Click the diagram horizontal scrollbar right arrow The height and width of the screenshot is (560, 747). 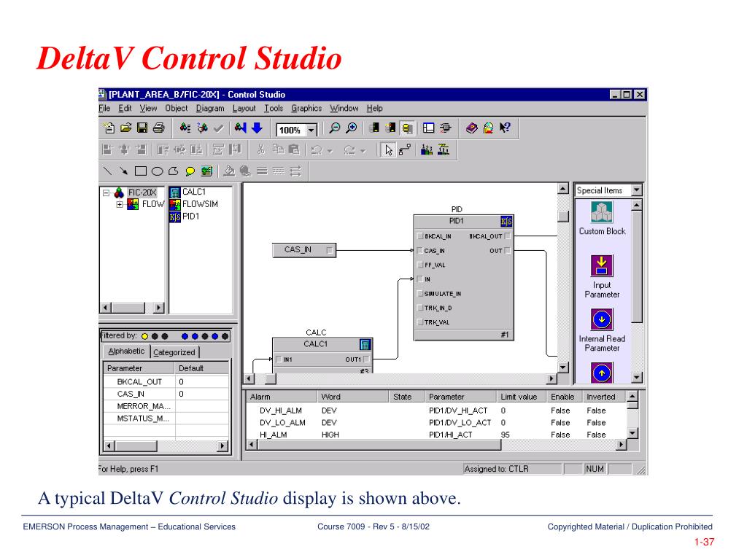(551, 378)
